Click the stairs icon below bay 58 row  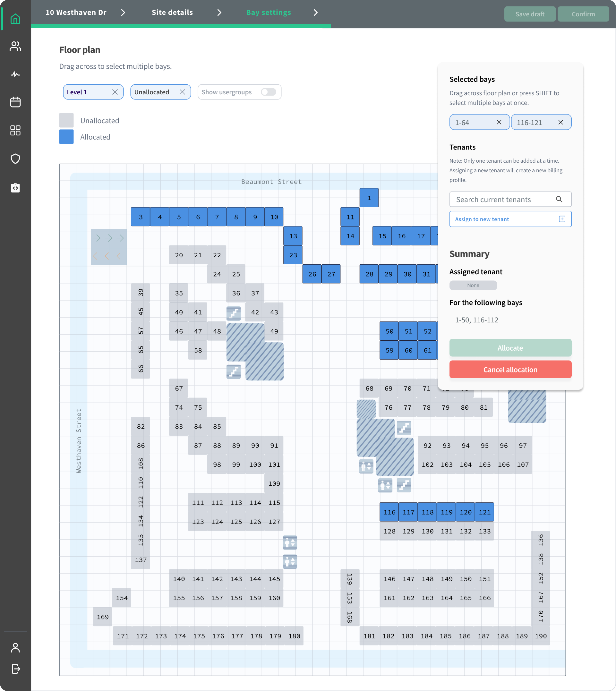pyautogui.click(x=234, y=371)
